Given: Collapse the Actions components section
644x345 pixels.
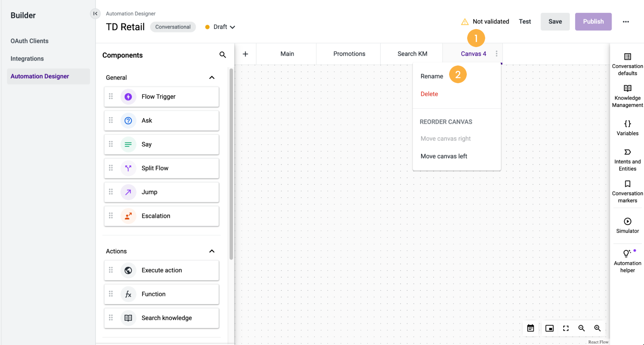Looking at the screenshot, I should [212, 251].
